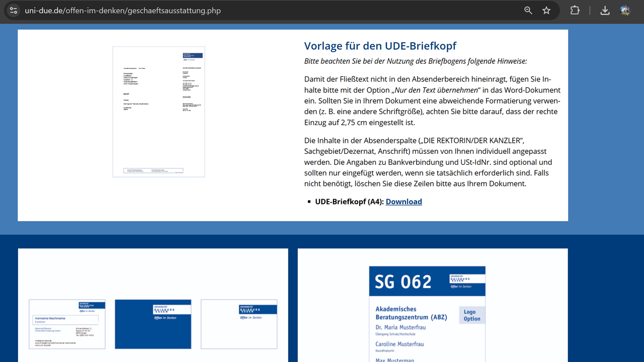Click the heading Vorlage für den UDE-Briefkopf
This screenshot has width=644, height=362.
pyautogui.click(x=380, y=46)
